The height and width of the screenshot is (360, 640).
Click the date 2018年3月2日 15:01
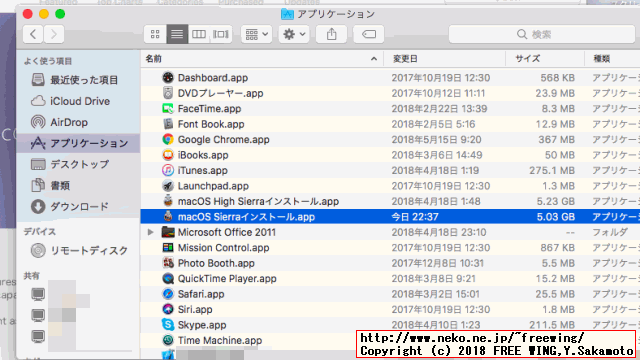(436, 294)
